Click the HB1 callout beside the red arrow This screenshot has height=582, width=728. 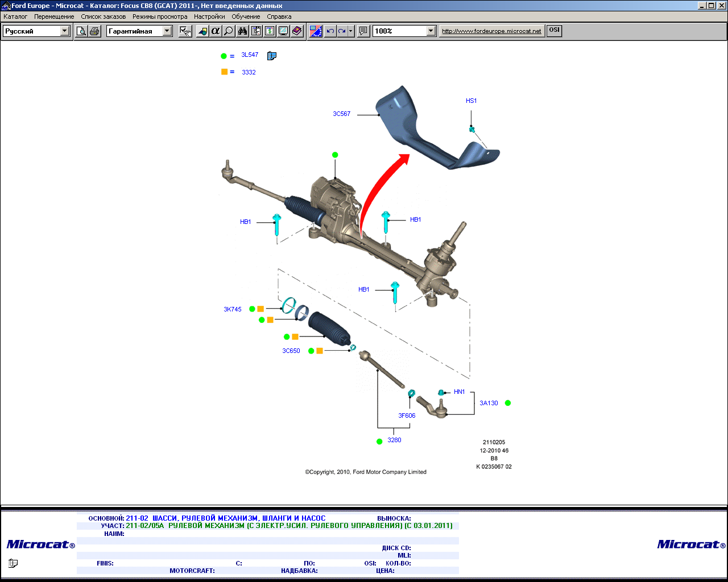[x=416, y=220]
